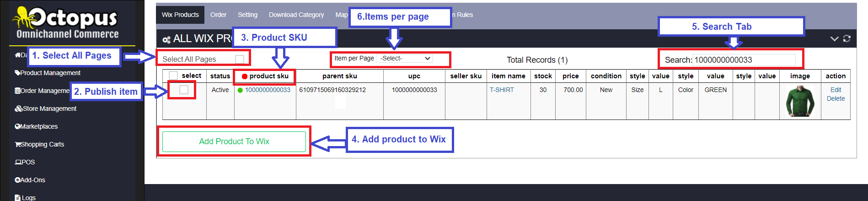Sort by the stock column header
Screen dimensions: 868x201
[543, 76]
